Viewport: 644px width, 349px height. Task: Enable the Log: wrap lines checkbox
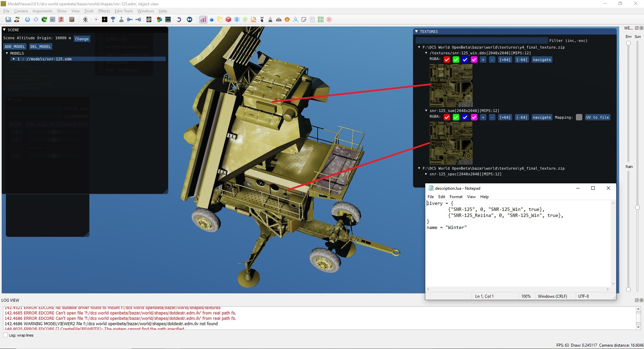coord(5,335)
